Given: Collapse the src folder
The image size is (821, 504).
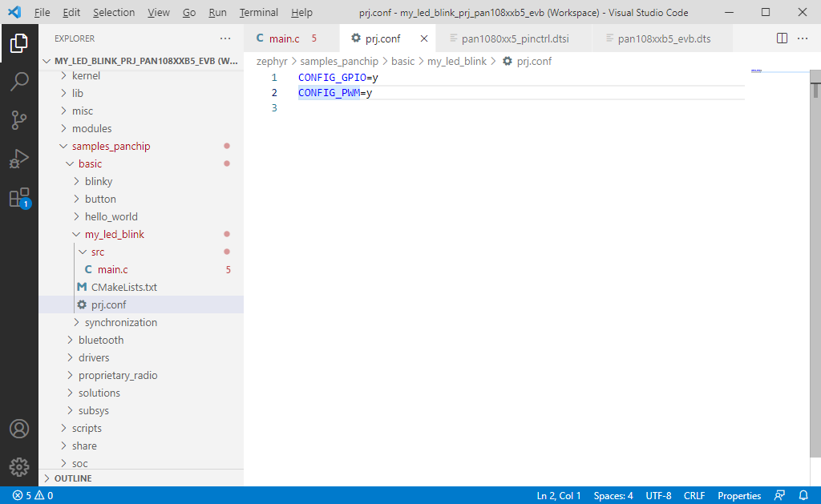Looking at the screenshot, I should click(x=141, y=252).
